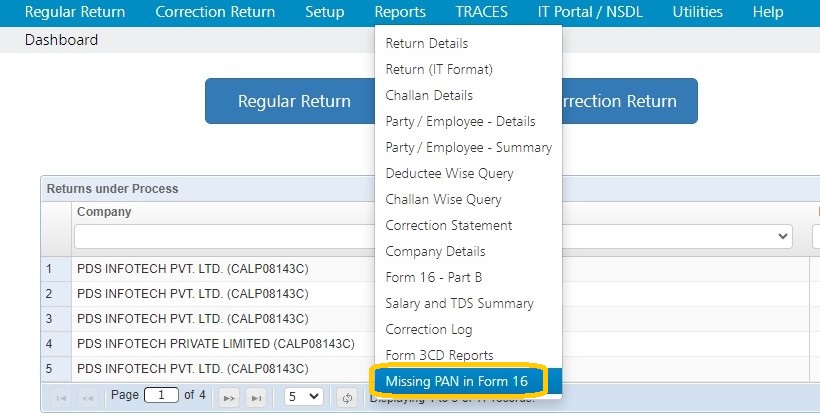The height and width of the screenshot is (414, 820).
Task: Select Missing PAN in Form 16
Action: (x=457, y=381)
